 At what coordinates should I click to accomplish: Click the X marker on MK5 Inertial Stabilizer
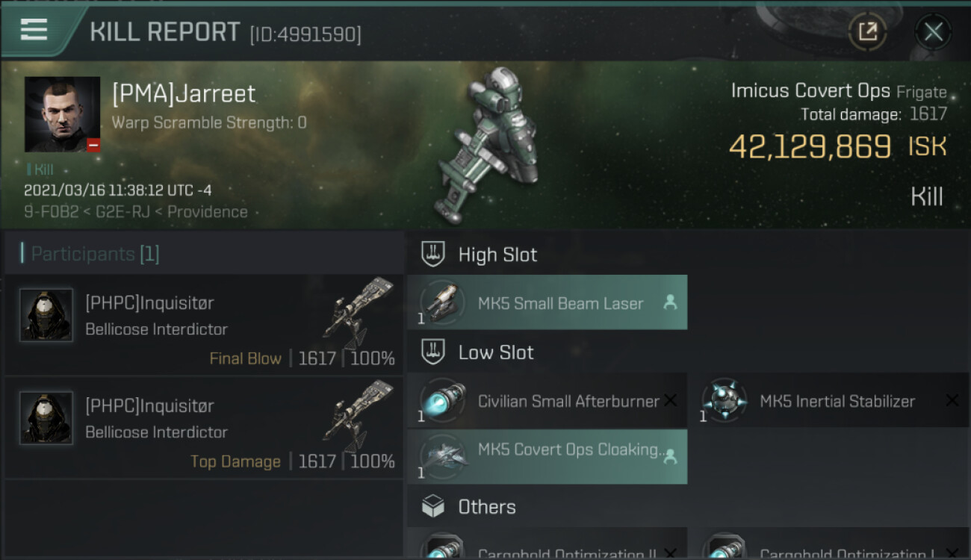(952, 401)
